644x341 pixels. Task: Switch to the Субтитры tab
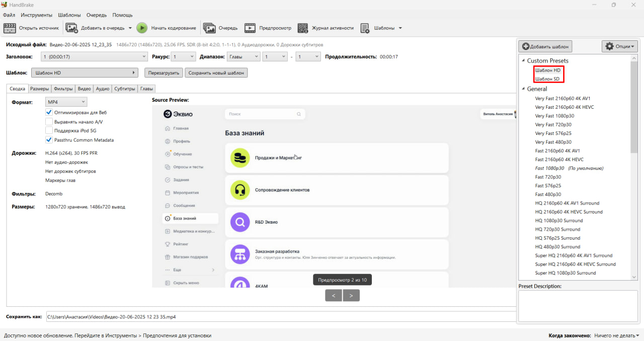click(x=125, y=89)
